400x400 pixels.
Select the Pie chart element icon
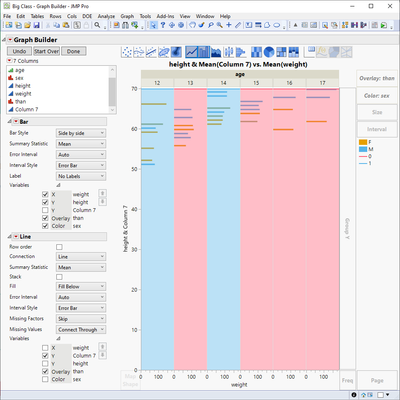pos(269,52)
